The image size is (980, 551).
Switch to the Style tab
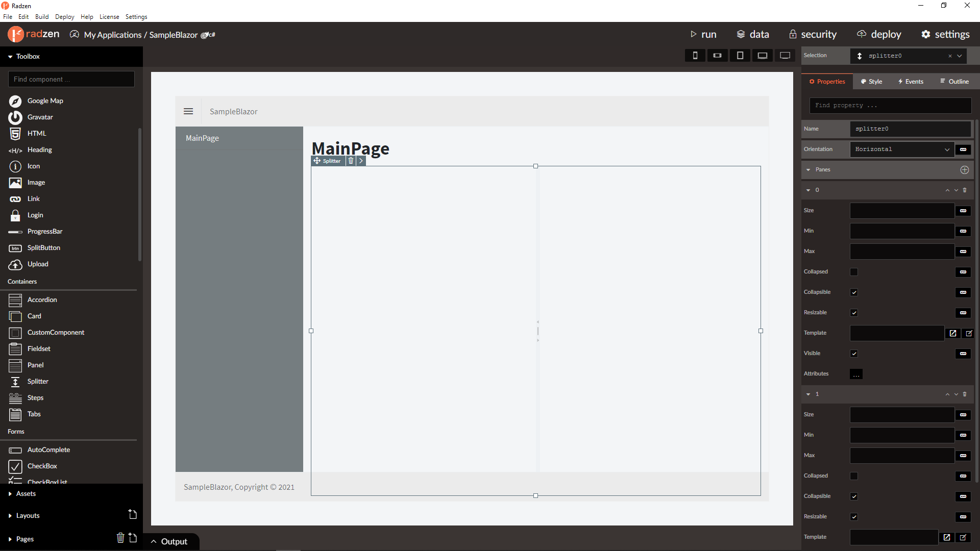[x=871, y=82]
